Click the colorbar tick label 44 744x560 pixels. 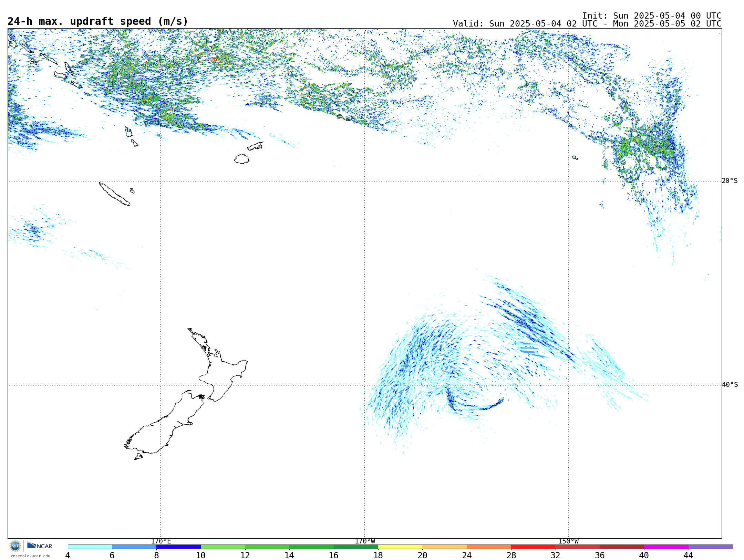(x=689, y=555)
